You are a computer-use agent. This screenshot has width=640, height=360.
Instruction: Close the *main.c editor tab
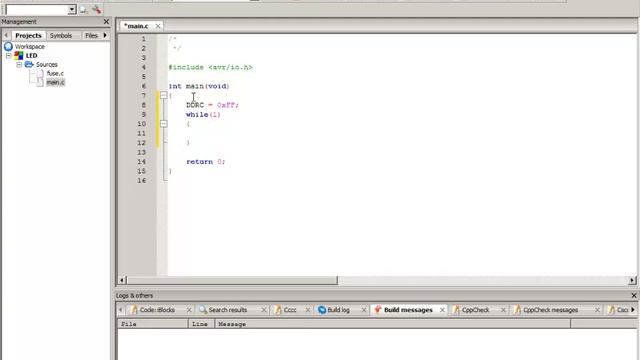pos(158,26)
